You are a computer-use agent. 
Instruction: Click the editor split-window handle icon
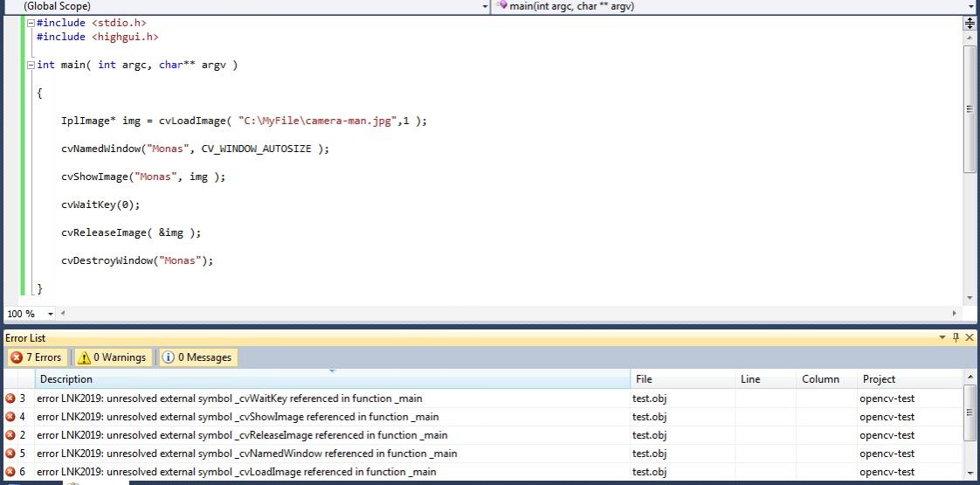tap(970, 24)
